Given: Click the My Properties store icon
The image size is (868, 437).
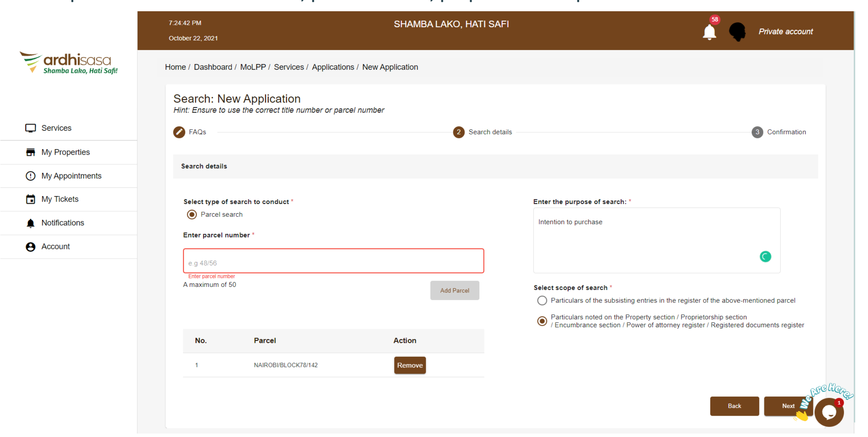Looking at the screenshot, I should 31,152.
